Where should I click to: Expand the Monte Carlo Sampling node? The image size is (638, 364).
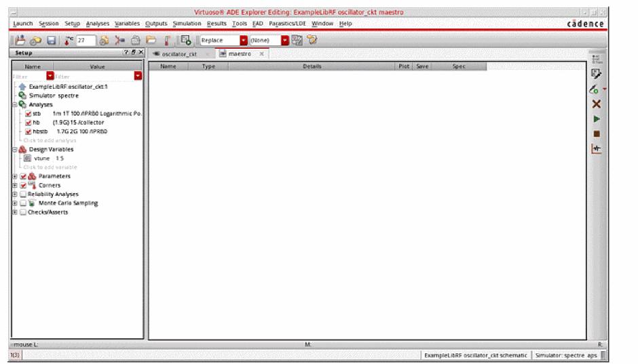point(15,203)
